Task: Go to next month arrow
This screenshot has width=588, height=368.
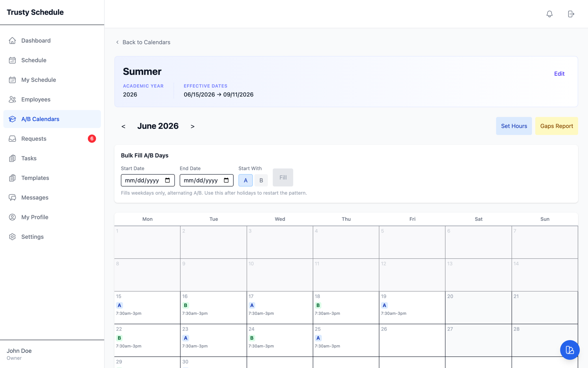Action: pos(193,126)
